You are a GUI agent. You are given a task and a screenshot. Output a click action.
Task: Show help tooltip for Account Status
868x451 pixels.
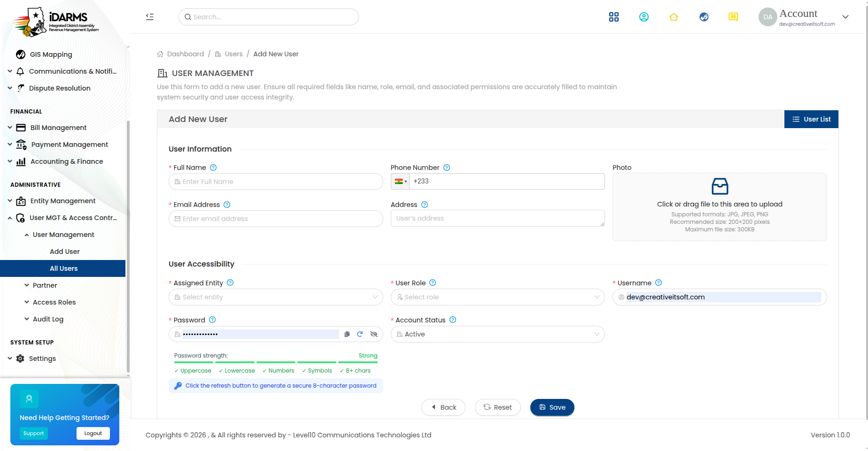point(453,320)
